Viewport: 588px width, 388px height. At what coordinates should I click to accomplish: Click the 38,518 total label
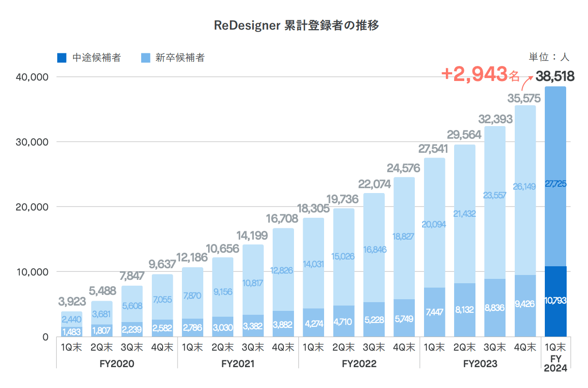tap(555, 76)
